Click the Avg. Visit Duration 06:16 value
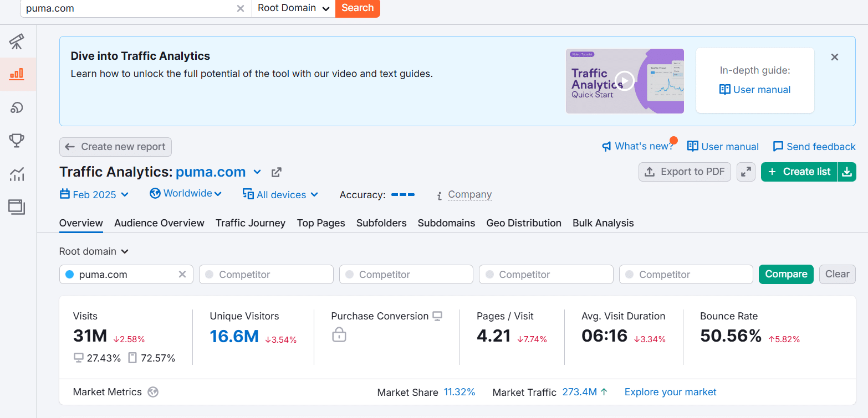 (604, 336)
